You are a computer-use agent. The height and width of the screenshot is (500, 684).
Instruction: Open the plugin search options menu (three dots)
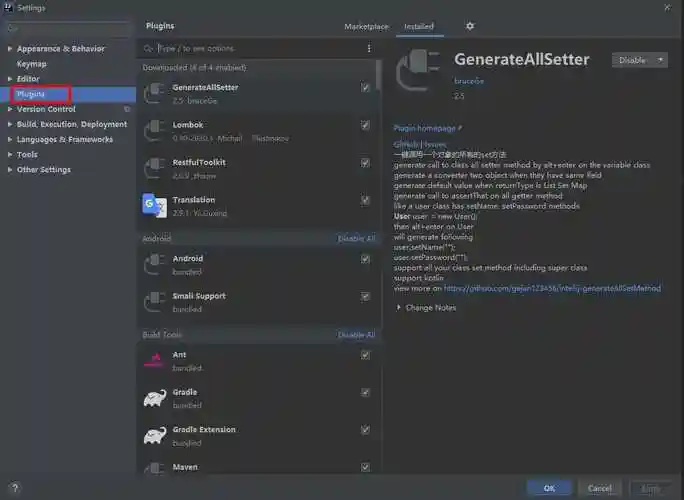pos(368,48)
